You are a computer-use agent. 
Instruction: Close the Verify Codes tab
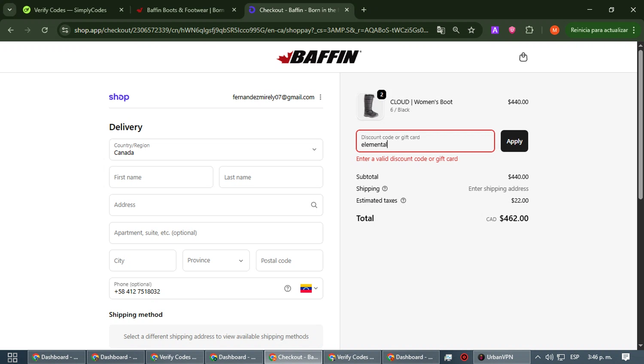pyautogui.click(x=122, y=10)
